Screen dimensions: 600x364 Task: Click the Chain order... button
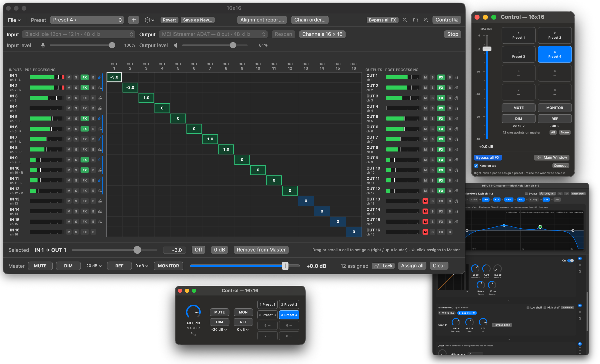click(x=310, y=20)
